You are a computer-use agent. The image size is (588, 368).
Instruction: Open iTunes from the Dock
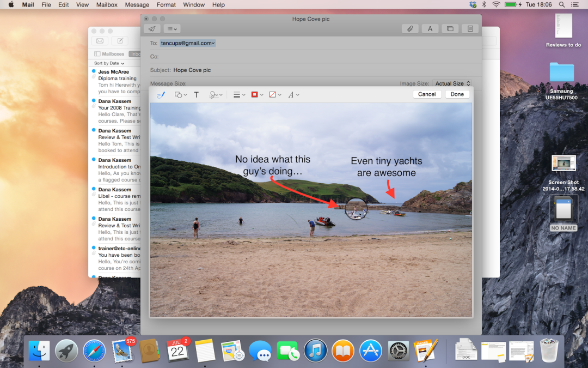(x=315, y=352)
